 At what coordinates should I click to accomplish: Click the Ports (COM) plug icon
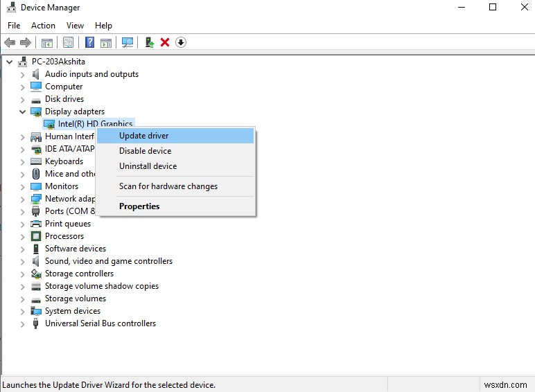point(35,211)
